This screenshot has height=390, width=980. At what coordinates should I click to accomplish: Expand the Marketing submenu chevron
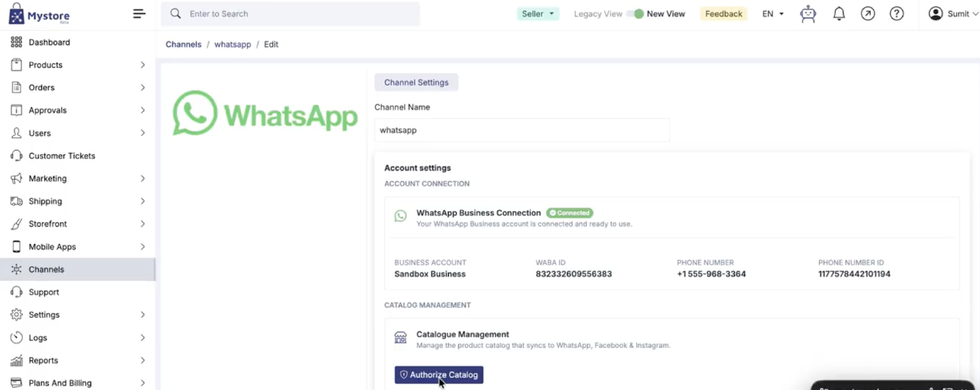click(x=143, y=178)
